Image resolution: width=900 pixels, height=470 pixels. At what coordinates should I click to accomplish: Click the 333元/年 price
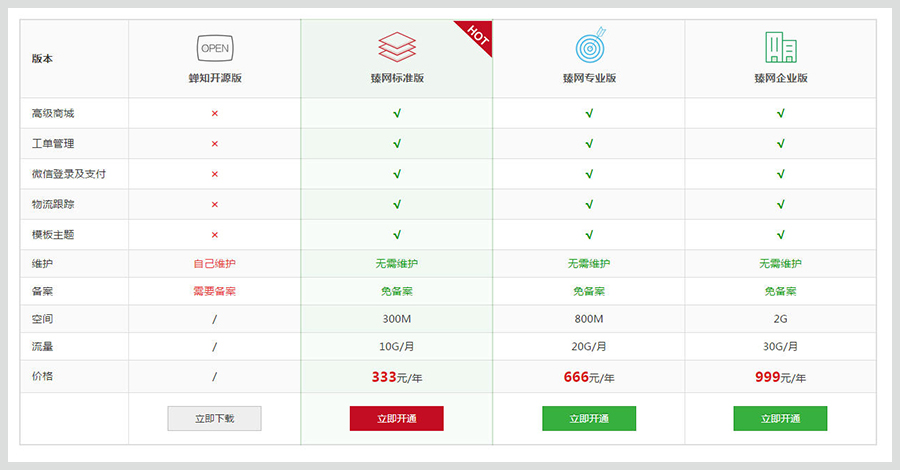pos(397,377)
